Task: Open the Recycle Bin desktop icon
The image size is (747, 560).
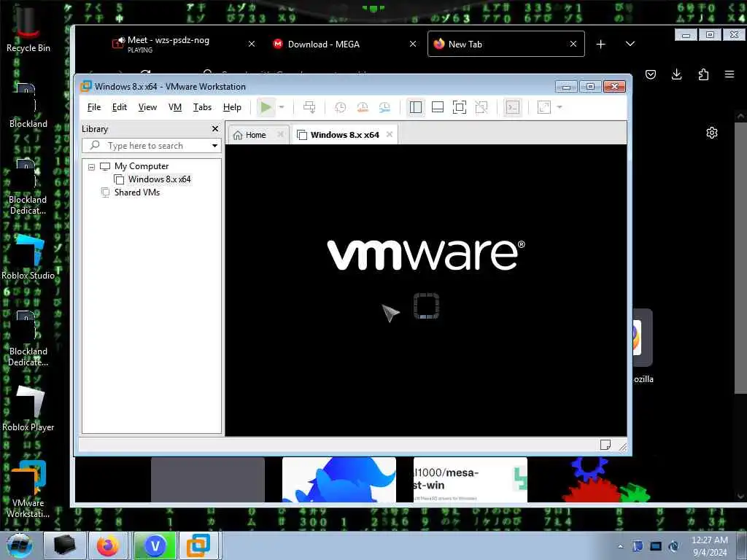Action: (28, 29)
